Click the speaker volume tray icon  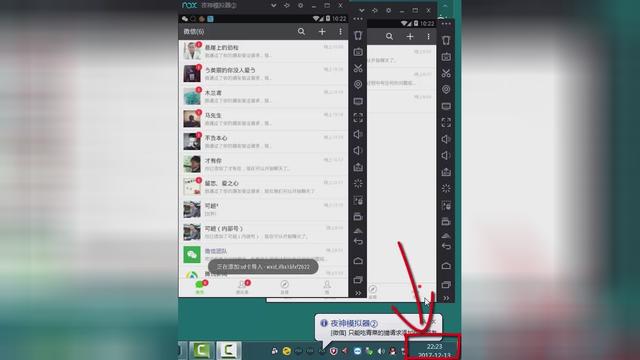point(381,351)
